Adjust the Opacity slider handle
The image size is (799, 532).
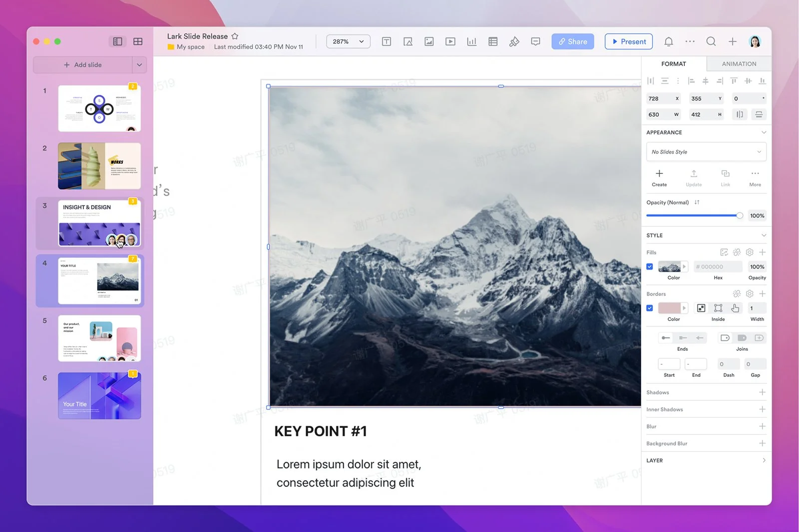tap(740, 216)
